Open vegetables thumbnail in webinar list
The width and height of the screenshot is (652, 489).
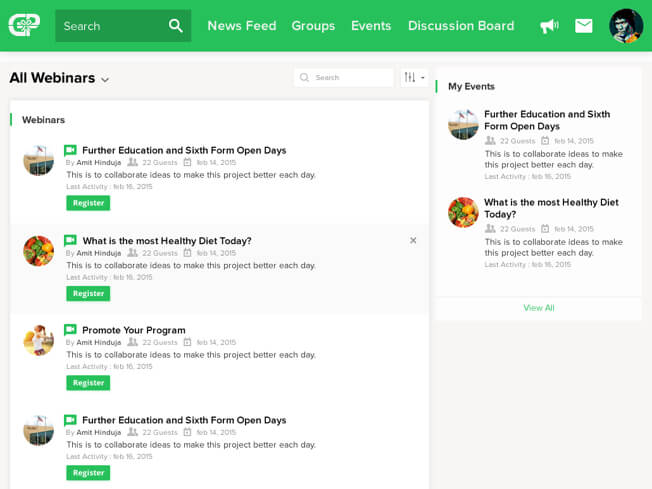point(39,251)
